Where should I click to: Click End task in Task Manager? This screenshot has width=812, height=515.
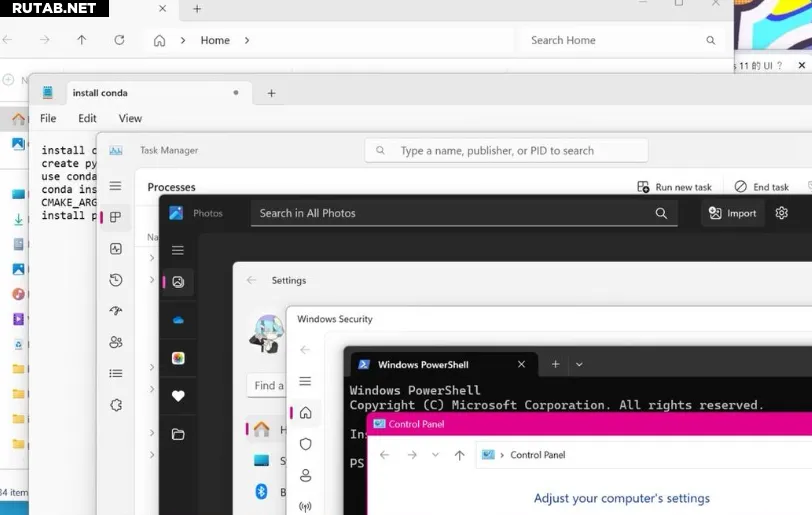click(762, 187)
